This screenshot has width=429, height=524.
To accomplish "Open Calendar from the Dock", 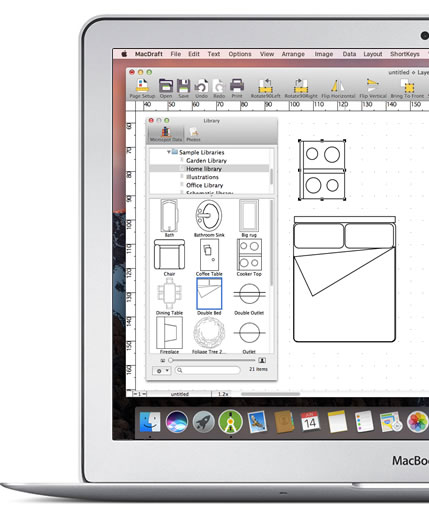I will [310, 421].
